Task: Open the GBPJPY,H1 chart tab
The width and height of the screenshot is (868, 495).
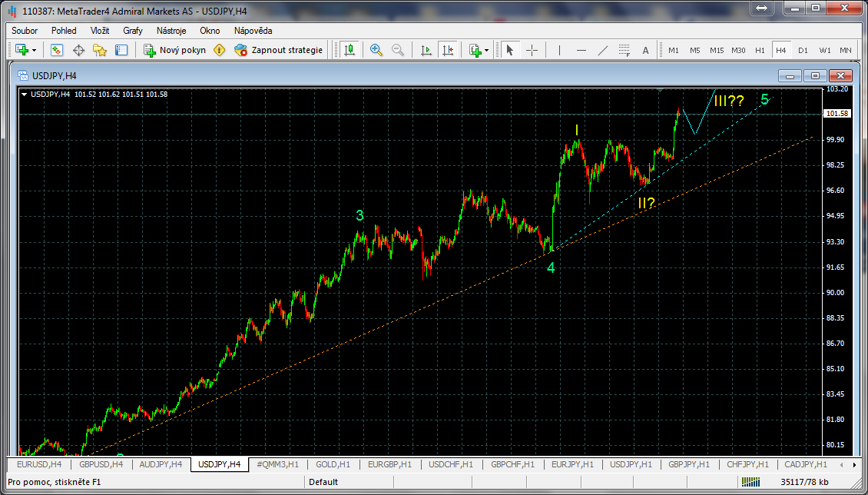Action: (x=689, y=464)
